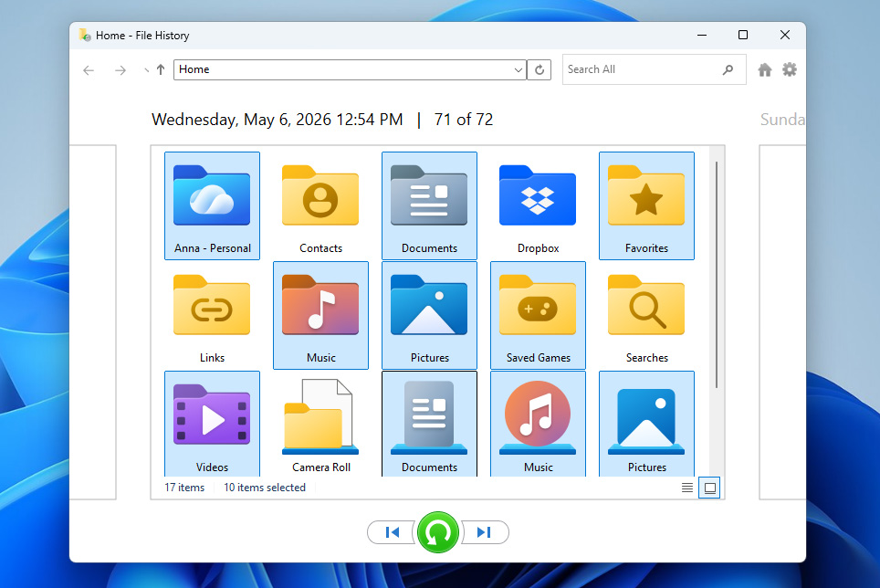Open the settings gear menu
Screen dimensions: 880x588
[x=790, y=69]
